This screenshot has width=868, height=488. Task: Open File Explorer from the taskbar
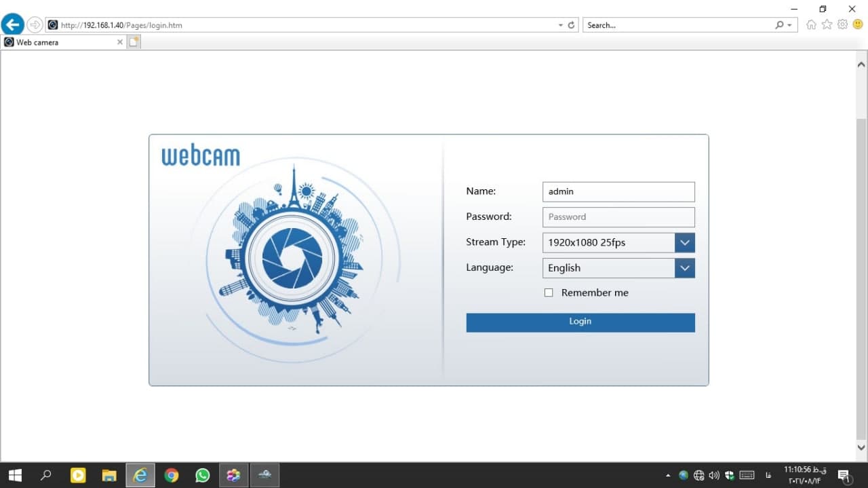click(109, 475)
